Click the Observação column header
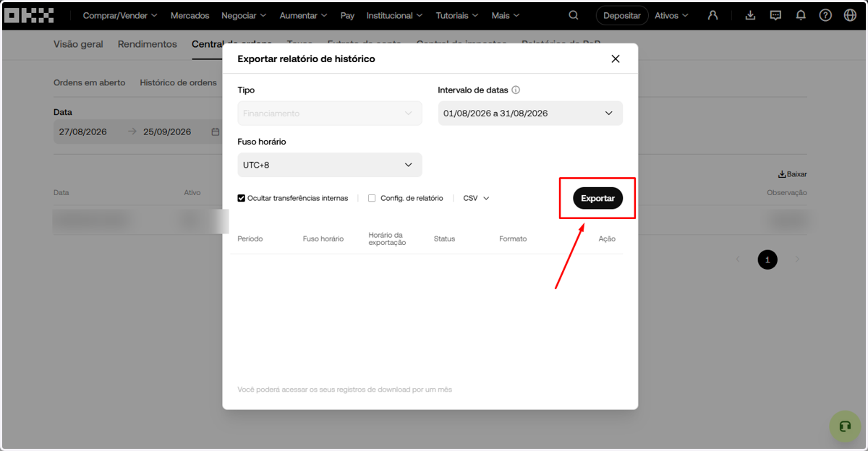 coord(787,193)
